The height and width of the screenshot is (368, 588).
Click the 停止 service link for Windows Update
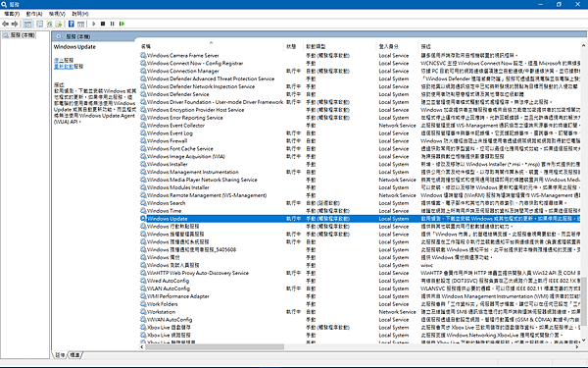(x=59, y=60)
